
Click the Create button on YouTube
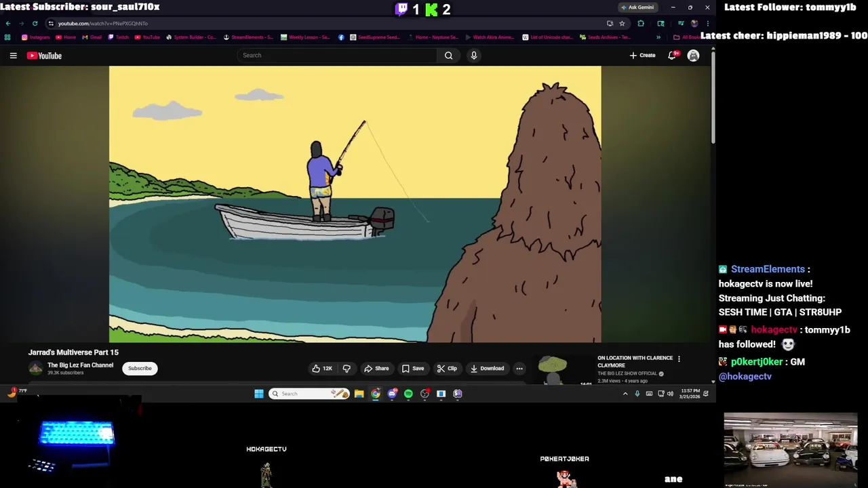[642, 56]
